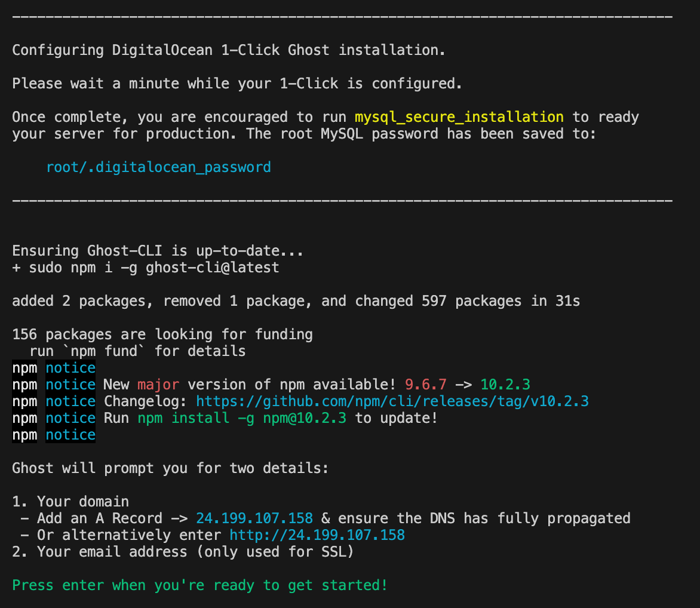This screenshot has height=608, width=700.
Task: Click the 'Please wait a minute' message line
Action: 237,84
